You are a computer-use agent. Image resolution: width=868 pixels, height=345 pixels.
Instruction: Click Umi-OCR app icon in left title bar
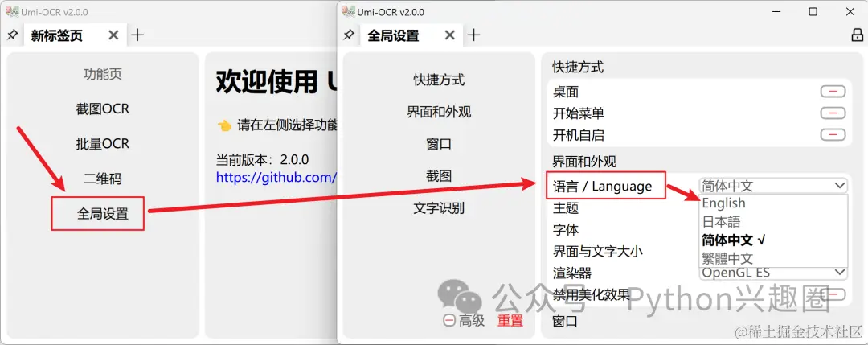pos(11,11)
